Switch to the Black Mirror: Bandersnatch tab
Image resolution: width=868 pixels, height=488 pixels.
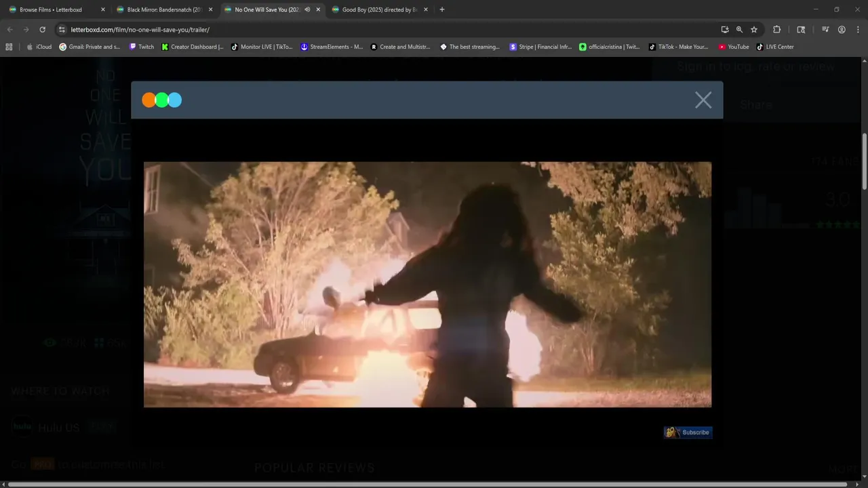[x=164, y=9]
